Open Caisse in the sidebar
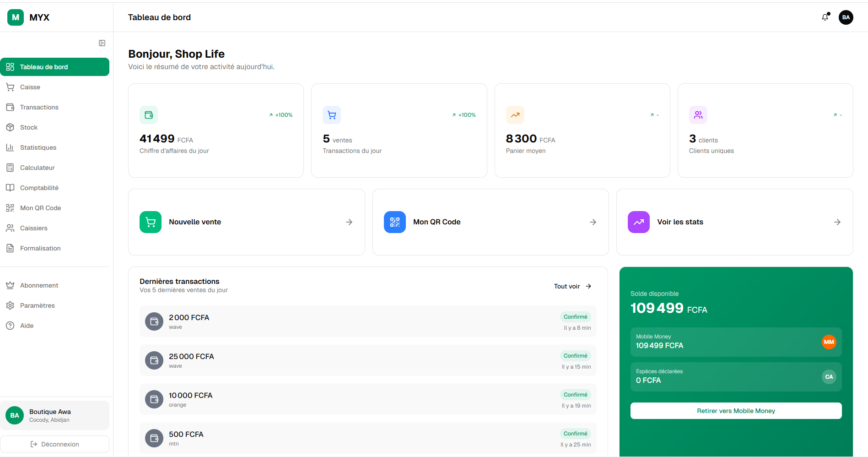Screen dimensions: 868x457 point(30,87)
